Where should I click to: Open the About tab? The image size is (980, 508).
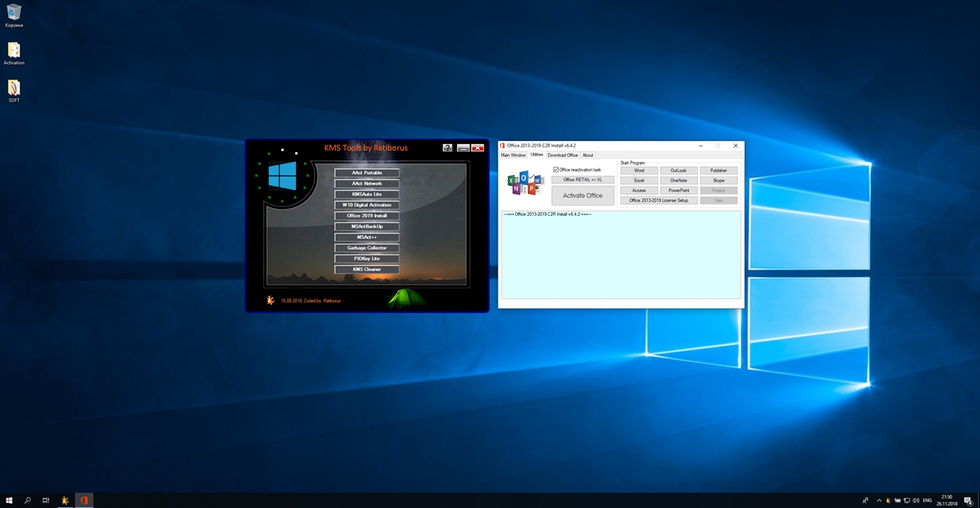click(588, 155)
